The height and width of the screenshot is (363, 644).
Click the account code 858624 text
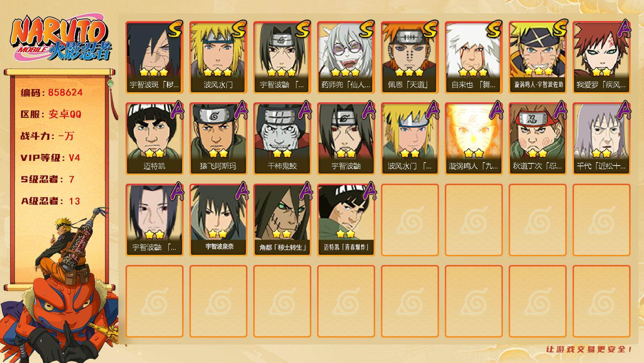[x=65, y=93]
